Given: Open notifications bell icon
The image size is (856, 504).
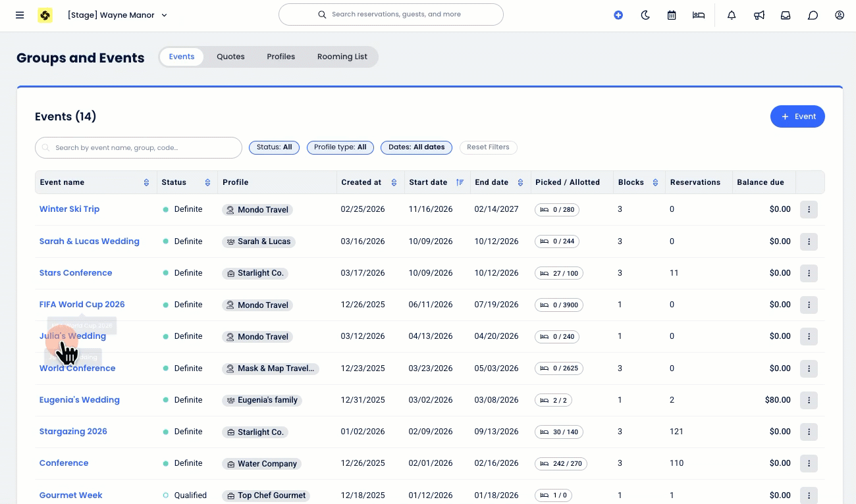Looking at the screenshot, I should coord(732,15).
